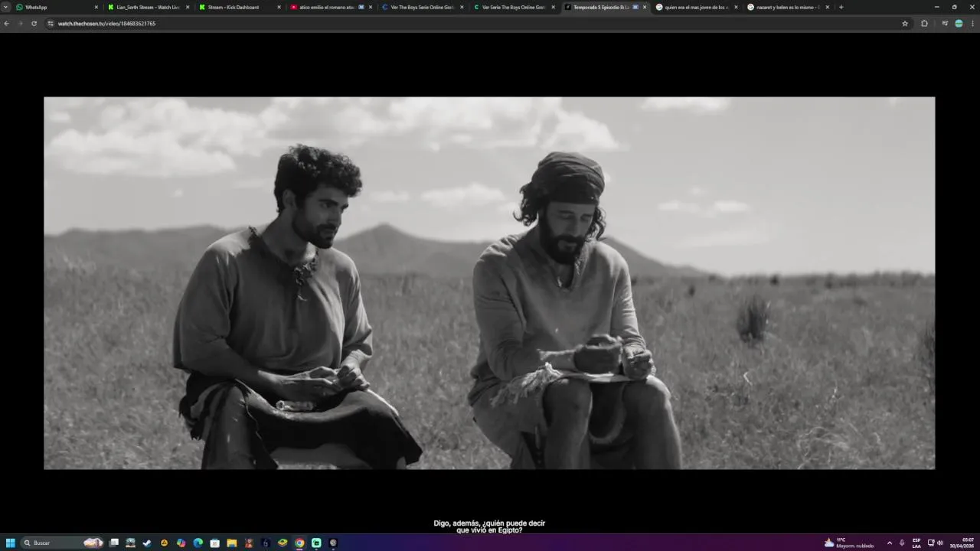Open the Microsoft Copilot taskbar icon
Viewport: 980px width, 551px height.
point(181,543)
